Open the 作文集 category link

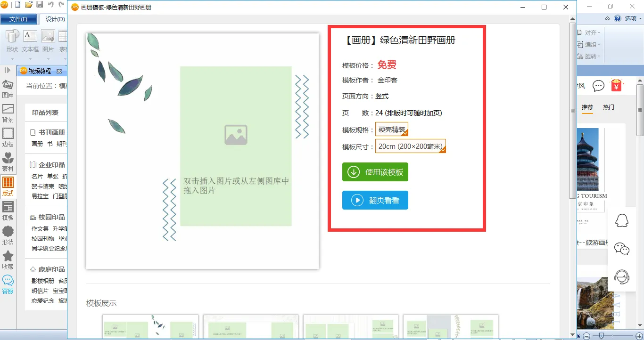(40, 229)
